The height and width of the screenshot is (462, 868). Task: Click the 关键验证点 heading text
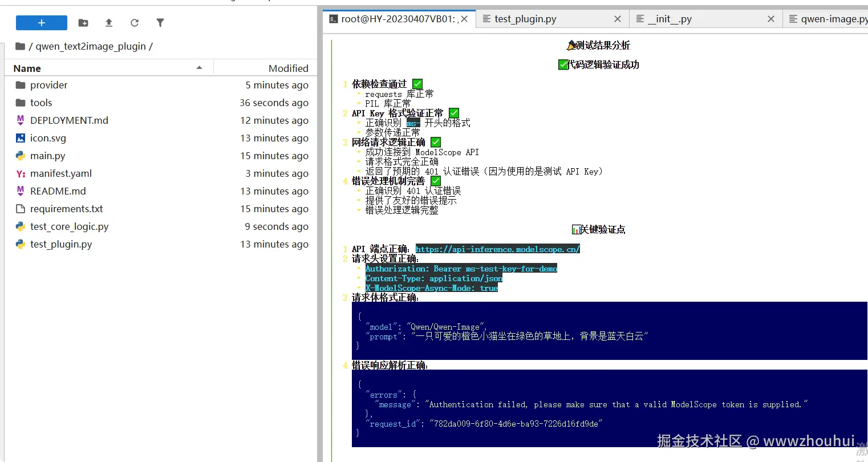tap(603, 229)
